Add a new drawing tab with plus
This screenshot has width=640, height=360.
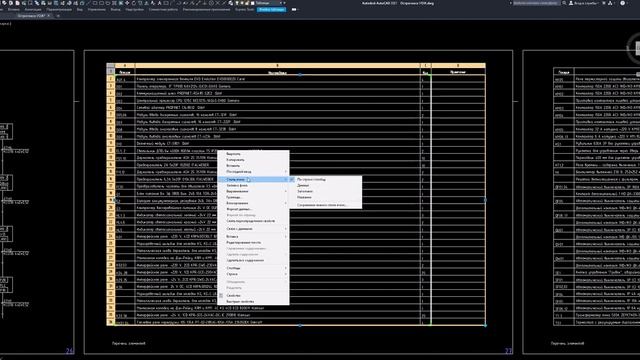pyautogui.click(x=58, y=16)
